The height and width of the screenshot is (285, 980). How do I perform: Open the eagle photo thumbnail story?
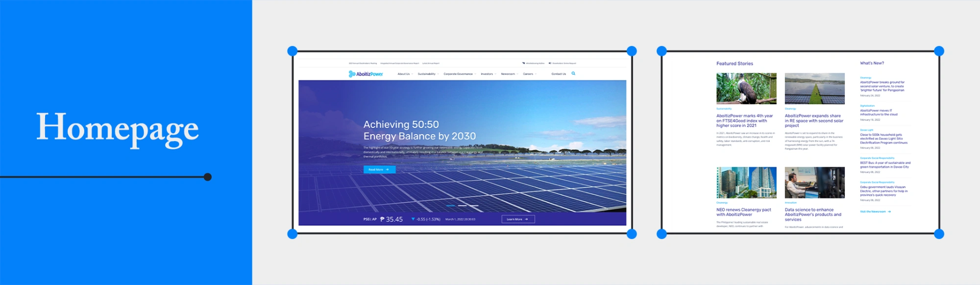coord(746,89)
